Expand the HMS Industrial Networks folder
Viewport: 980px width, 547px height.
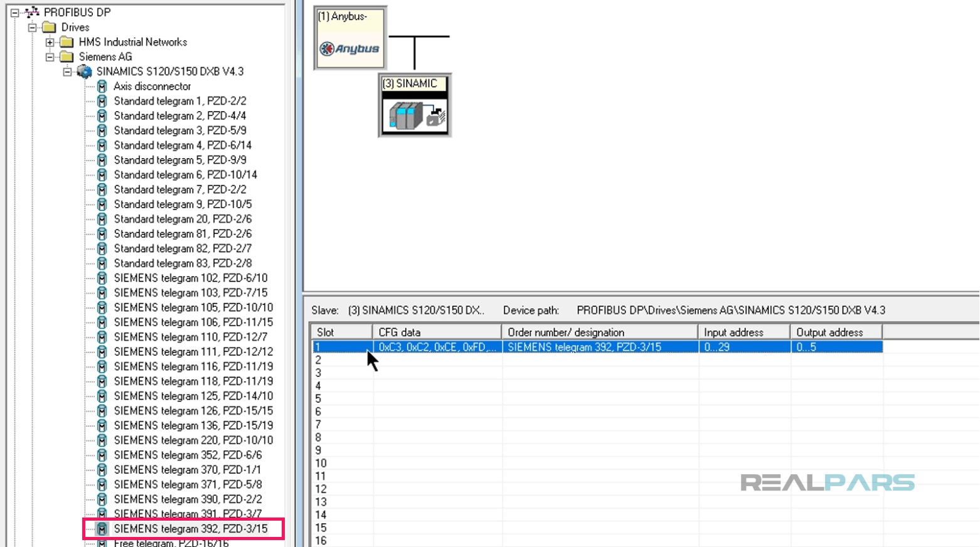coord(50,43)
